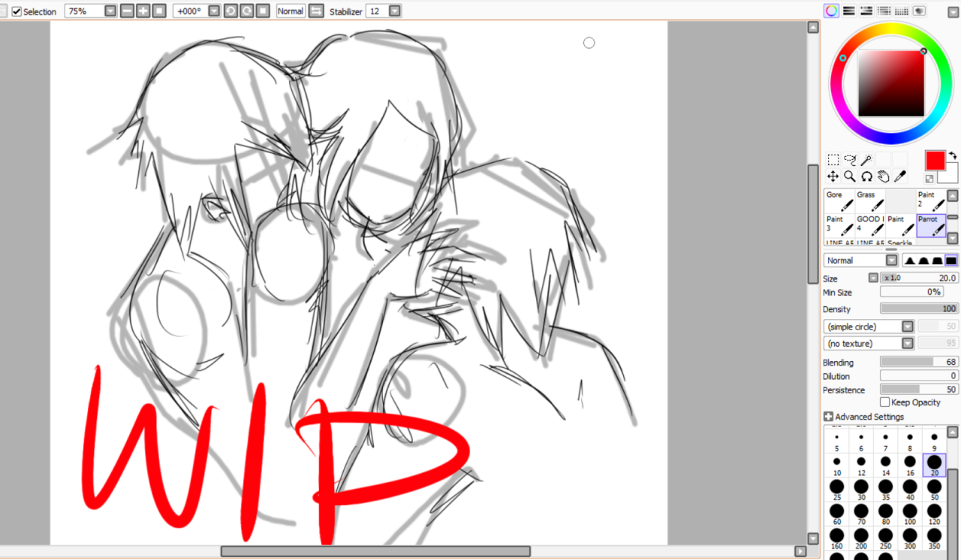Toggle the Selection checkbox
961x560 pixels.
click(17, 11)
